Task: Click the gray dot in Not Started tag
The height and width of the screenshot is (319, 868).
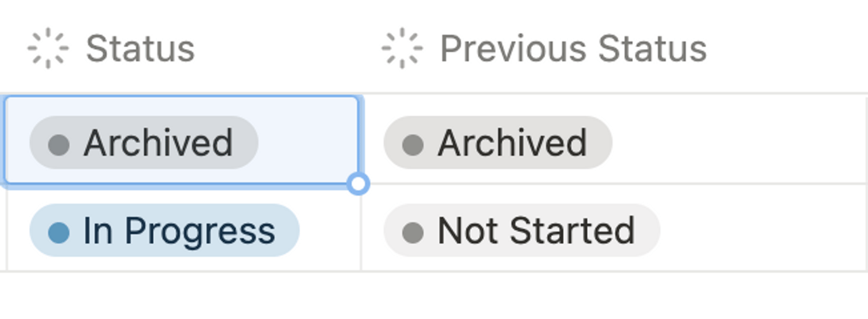Action: (x=412, y=233)
